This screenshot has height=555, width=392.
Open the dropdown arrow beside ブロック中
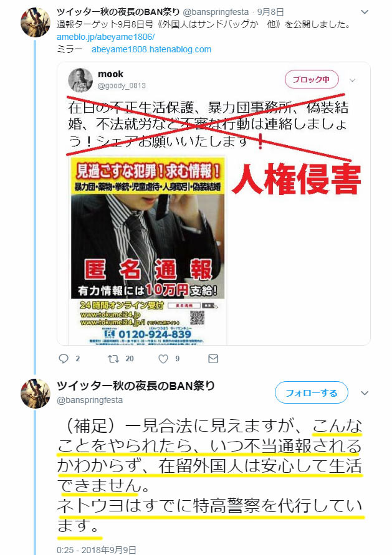[x=352, y=80]
